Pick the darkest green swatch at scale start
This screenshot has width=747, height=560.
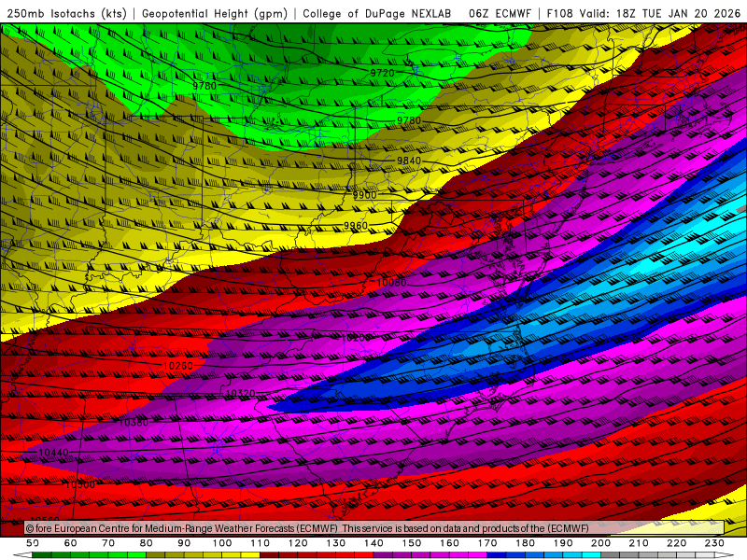pos(42,555)
